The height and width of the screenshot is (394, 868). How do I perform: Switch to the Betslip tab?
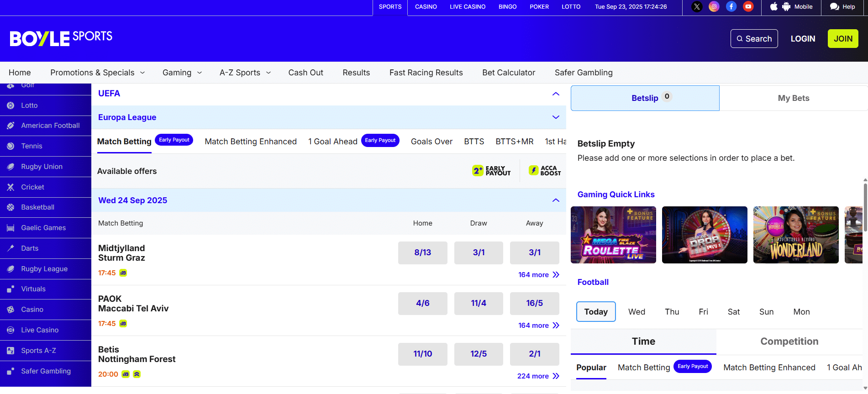point(645,98)
